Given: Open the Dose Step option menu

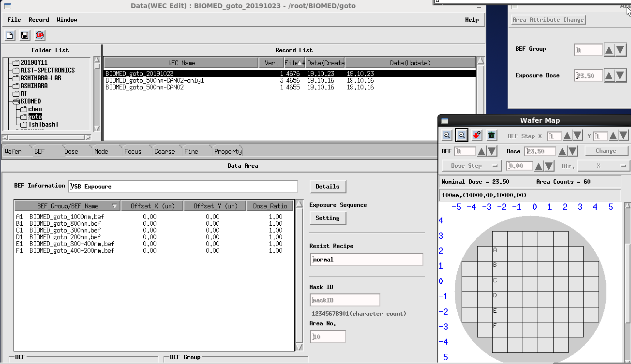Looking at the screenshot, I should [472, 166].
